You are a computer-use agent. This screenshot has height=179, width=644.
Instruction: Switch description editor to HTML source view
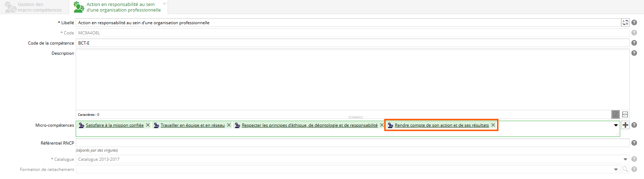click(x=625, y=114)
